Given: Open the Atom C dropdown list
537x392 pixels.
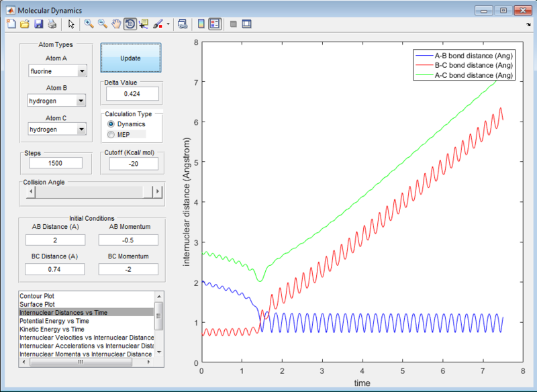Looking at the screenshot, I should [58, 129].
